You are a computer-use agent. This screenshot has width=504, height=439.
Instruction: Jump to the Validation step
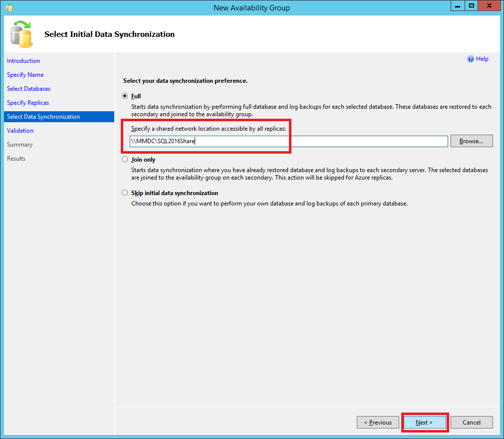(20, 131)
